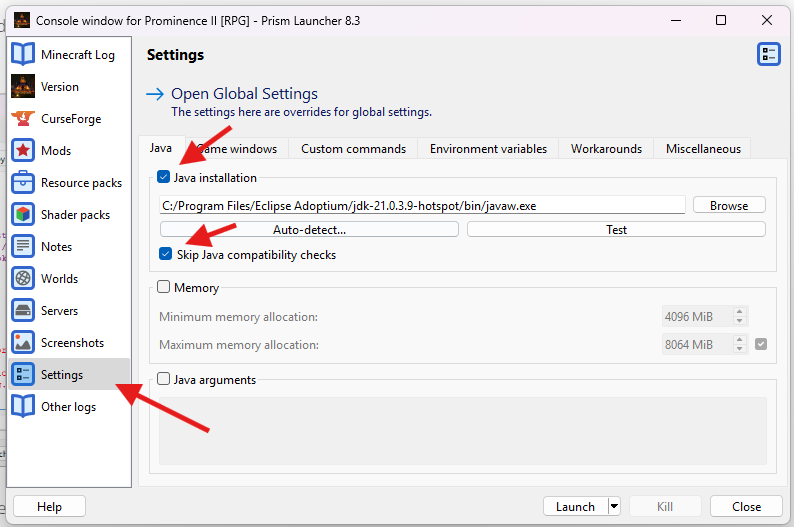794x527 pixels.
Task: Open Servers drive icon
Action: tap(23, 310)
